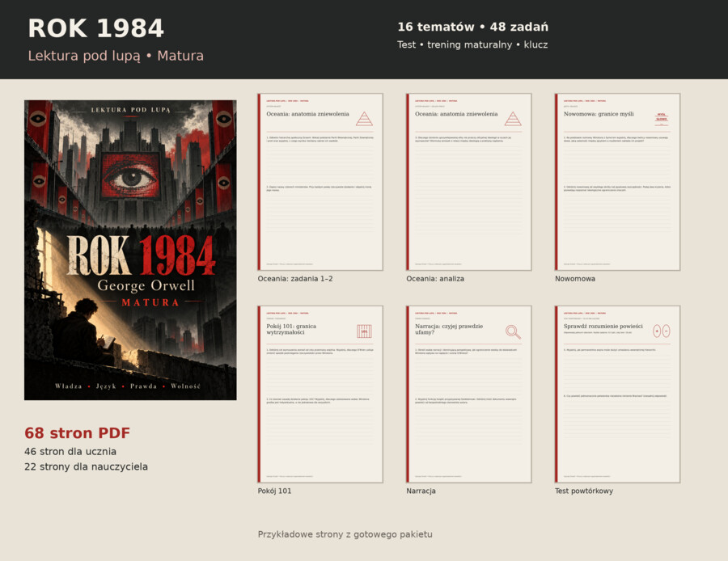Click 'LEKTURA POD LUPĄ' at the cover top

(130, 110)
